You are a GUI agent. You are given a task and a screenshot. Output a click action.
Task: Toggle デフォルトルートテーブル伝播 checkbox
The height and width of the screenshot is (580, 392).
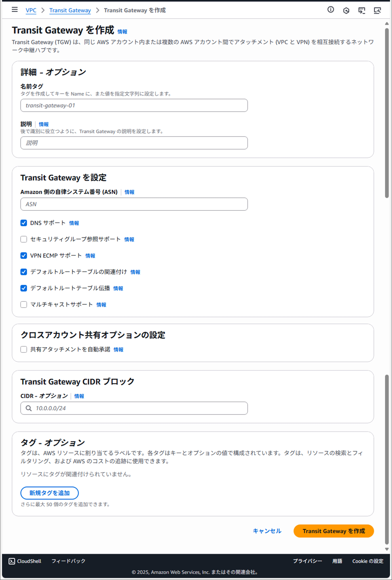click(24, 288)
